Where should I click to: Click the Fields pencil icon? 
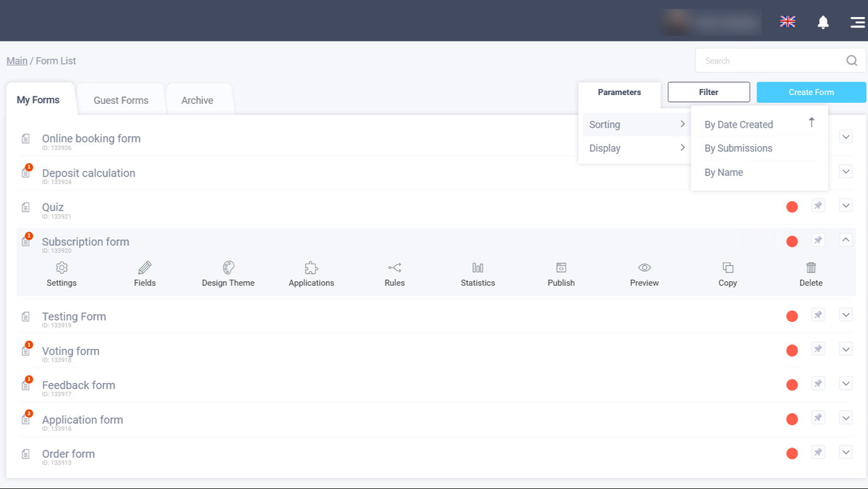[145, 268]
